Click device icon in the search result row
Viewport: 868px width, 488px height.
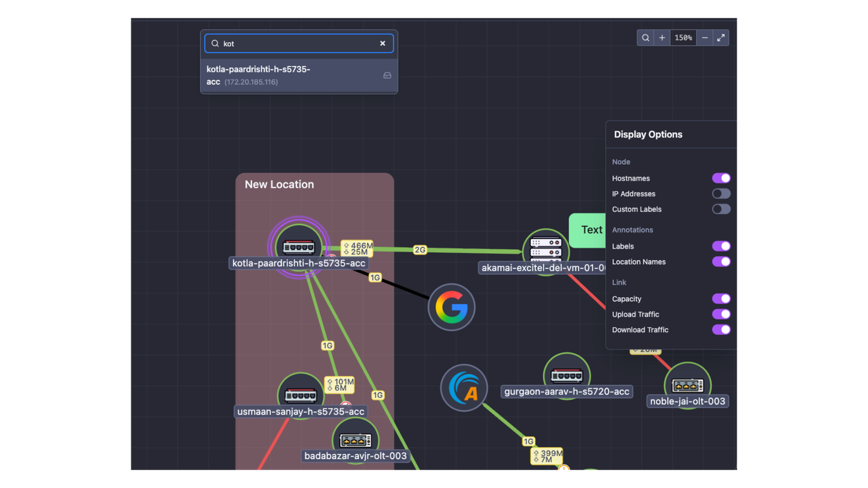pyautogui.click(x=387, y=76)
